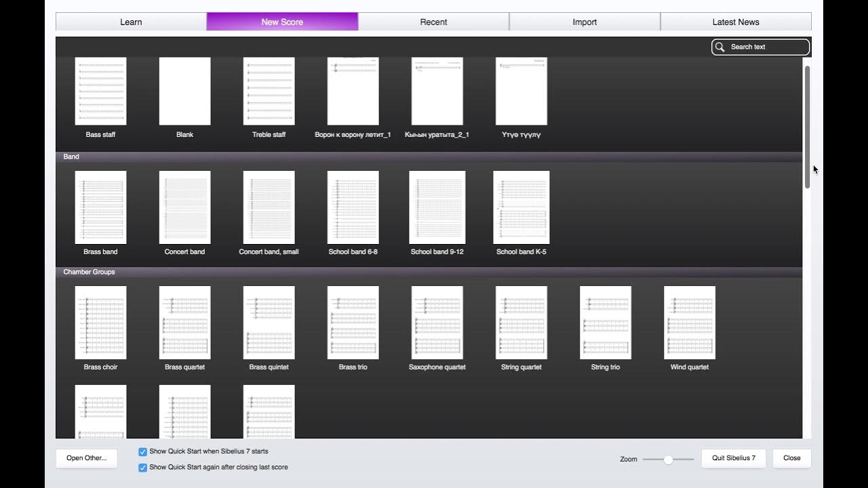Choose the School band 6-8 template
The image size is (868, 488).
353,207
